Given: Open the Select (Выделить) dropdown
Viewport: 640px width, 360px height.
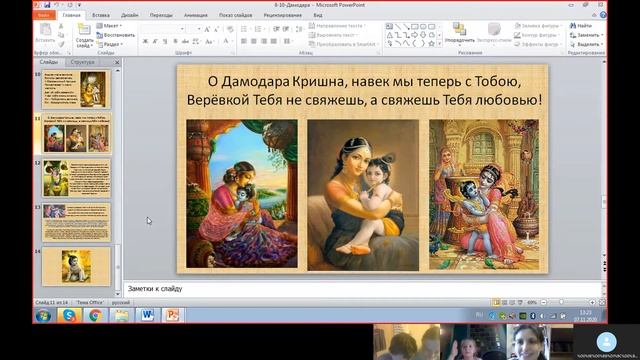Looking at the screenshot, I should [587, 44].
